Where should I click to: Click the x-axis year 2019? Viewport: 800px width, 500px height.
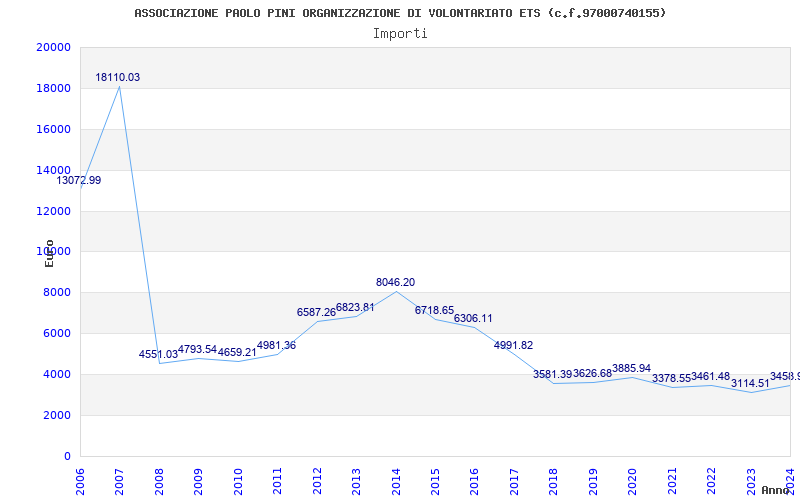593,481
